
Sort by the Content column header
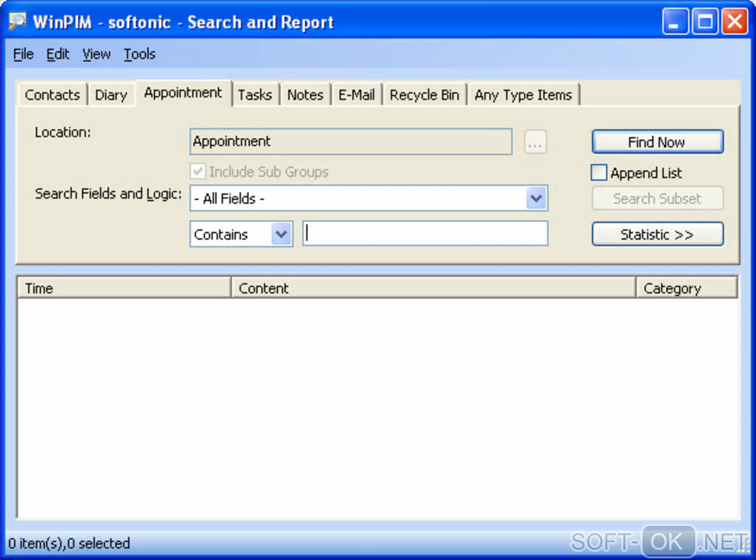434,288
